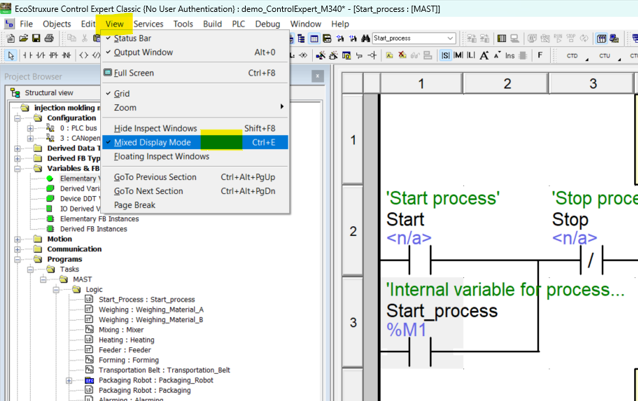Open the Services menu
638x401 pixels.
[148, 24]
